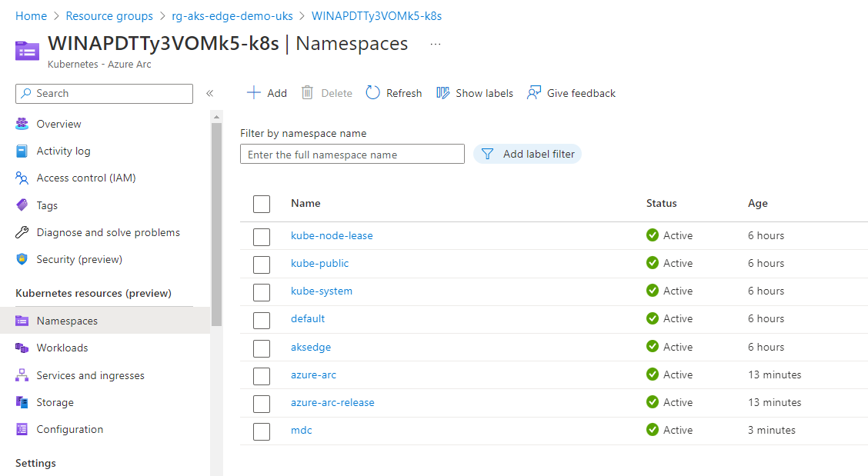Click the Status column header
Screen dimensions: 868x476
662,203
